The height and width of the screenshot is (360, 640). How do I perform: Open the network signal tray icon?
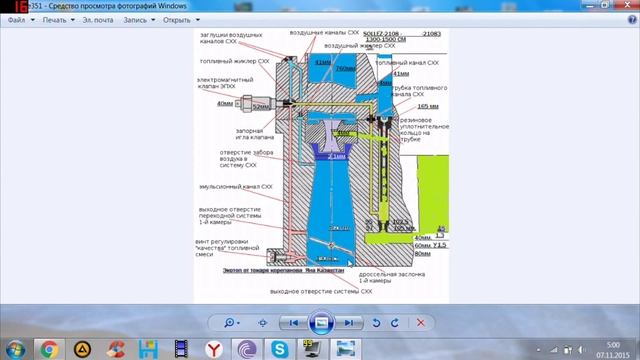[553, 350]
